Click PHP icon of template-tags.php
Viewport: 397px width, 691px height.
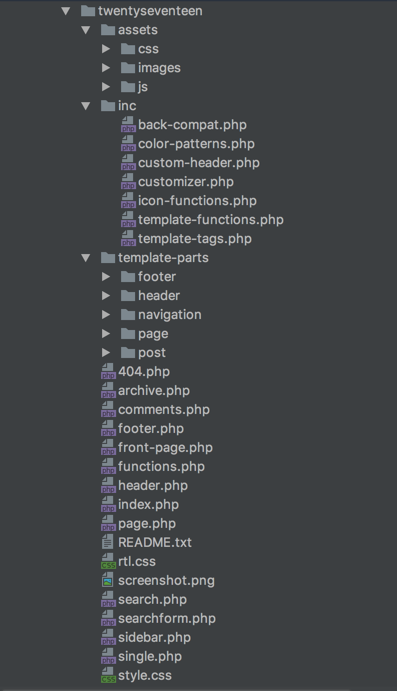pyautogui.click(x=128, y=238)
